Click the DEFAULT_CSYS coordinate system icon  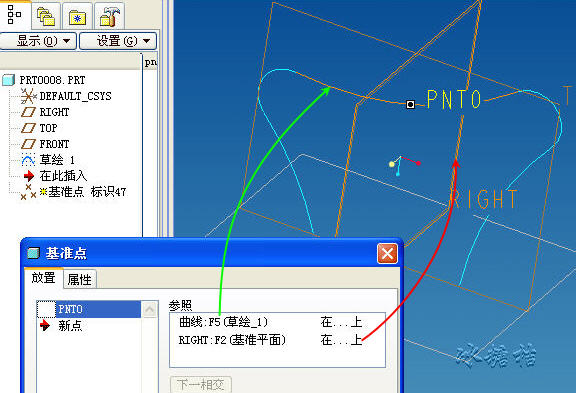28,96
